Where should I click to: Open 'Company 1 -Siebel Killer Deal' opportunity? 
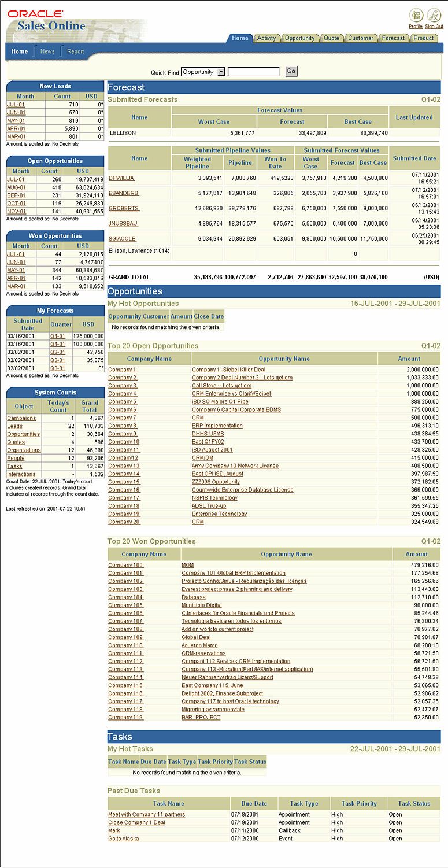(229, 370)
